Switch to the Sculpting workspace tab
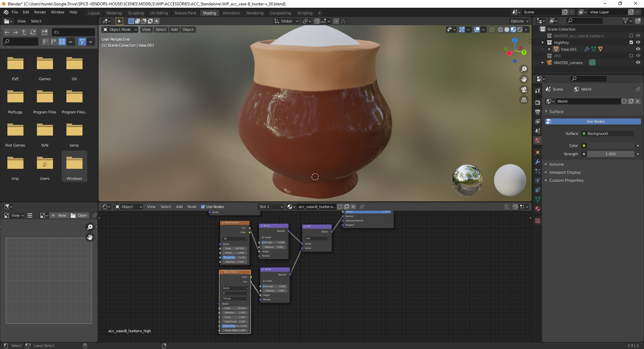 (136, 13)
